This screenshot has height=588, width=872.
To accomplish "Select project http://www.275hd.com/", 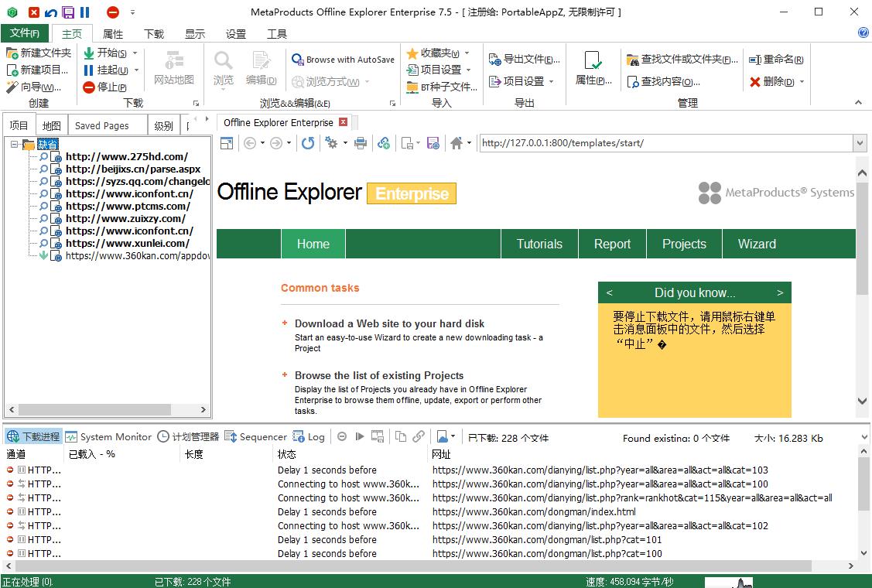I will click(x=127, y=157).
